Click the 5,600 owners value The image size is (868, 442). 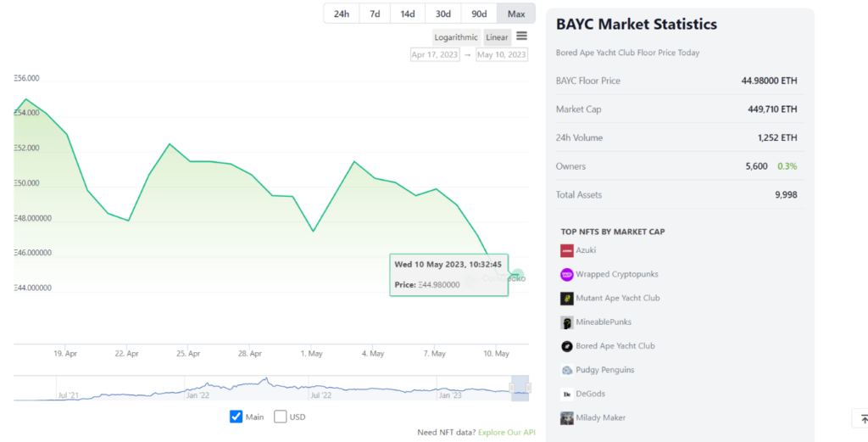[x=756, y=166]
